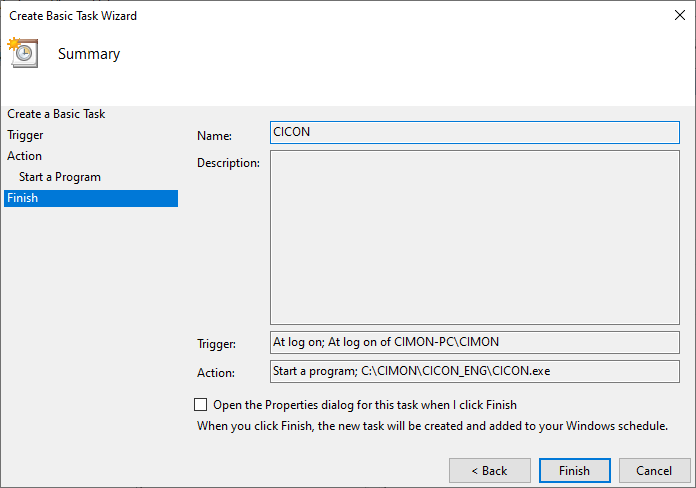The height and width of the screenshot is (488, 696).
Task: Cancel the wizard with Cancel button
Action: click(x=654, y=470)
